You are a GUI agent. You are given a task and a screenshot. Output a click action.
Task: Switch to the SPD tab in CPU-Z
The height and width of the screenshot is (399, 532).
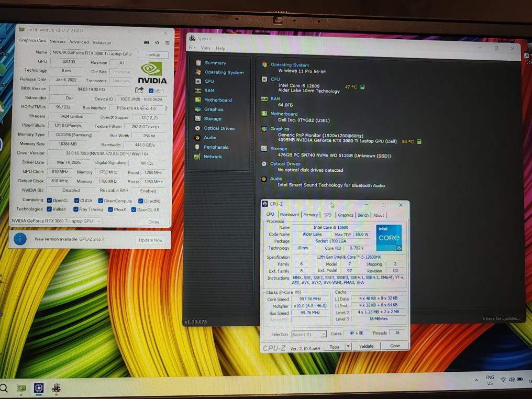pos(328,215)
